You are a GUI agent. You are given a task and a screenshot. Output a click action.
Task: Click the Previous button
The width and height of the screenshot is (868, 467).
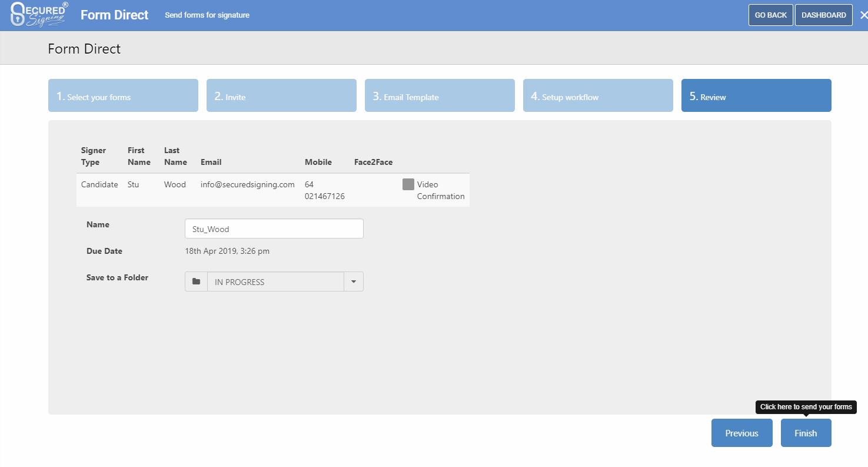741,433
